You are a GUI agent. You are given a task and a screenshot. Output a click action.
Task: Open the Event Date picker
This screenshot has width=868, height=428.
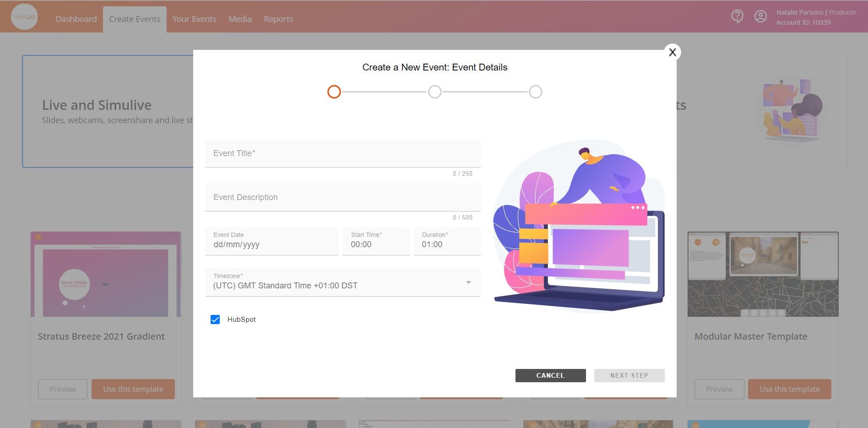pos(272,244)
